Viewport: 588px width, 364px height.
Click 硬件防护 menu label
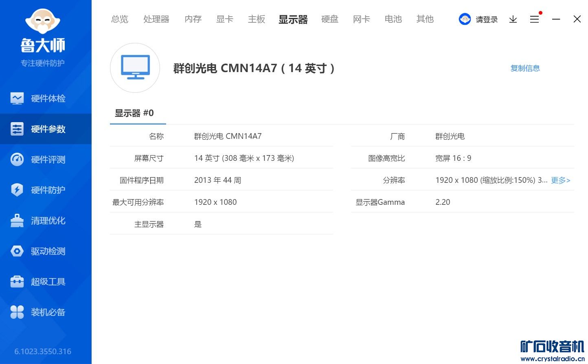[x=48, y=190]
